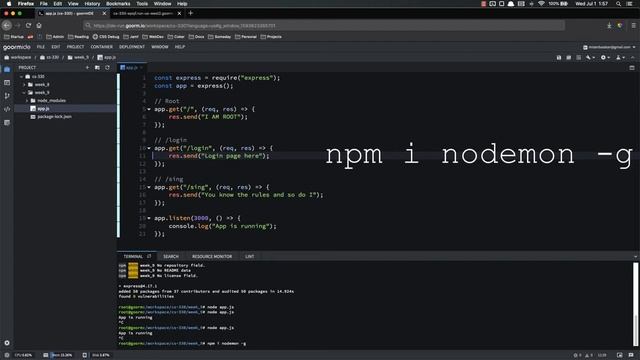Go back in Firefox

pos(7,25)
